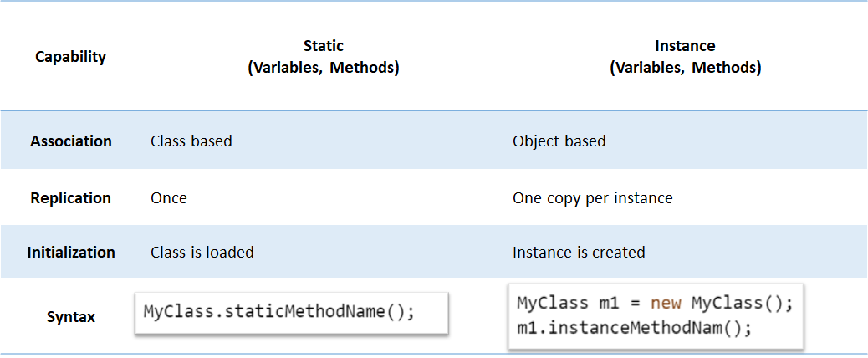Click the "Class is loaded" cell
868x358 pixels.
[x=202, y=252]
